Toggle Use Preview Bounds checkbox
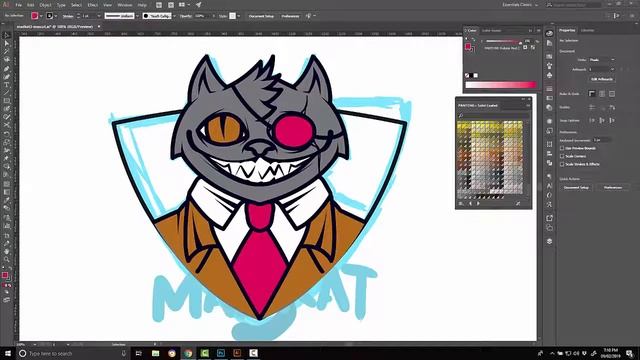 [562, 148]
